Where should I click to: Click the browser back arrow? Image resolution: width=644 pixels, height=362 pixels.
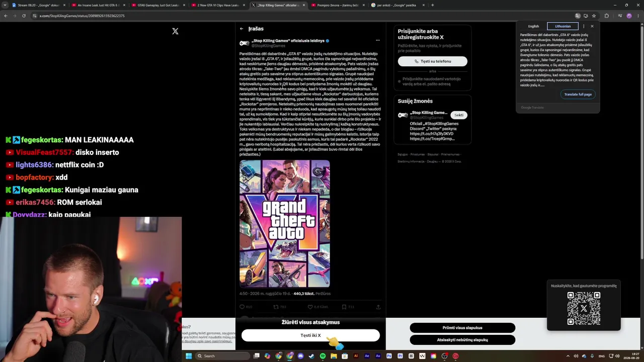click(6, 16)
